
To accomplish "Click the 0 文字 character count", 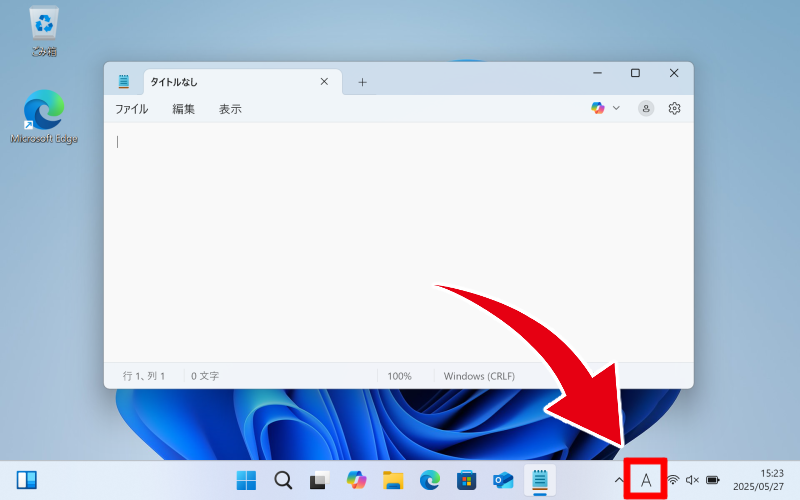I will pos(205,376).
